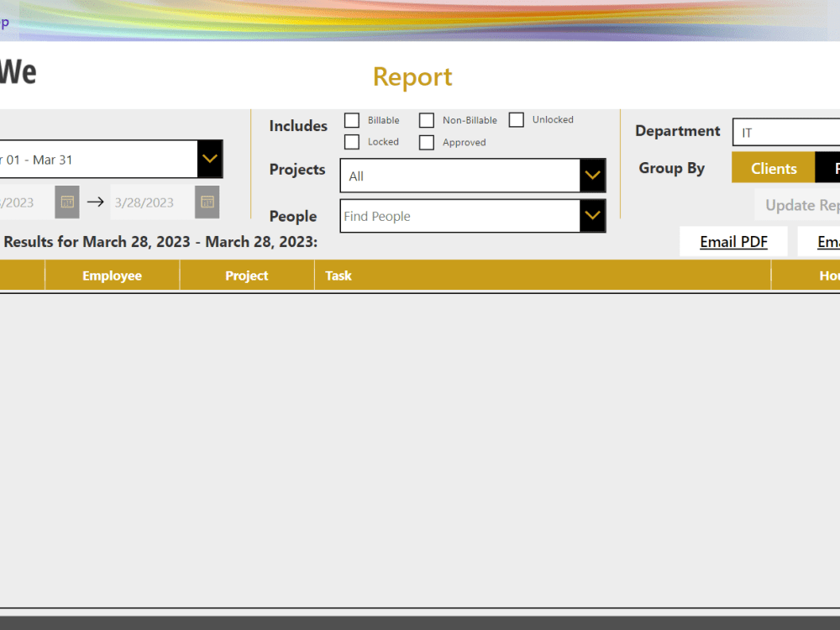Click the Employee column header

(x=112, y=276)
